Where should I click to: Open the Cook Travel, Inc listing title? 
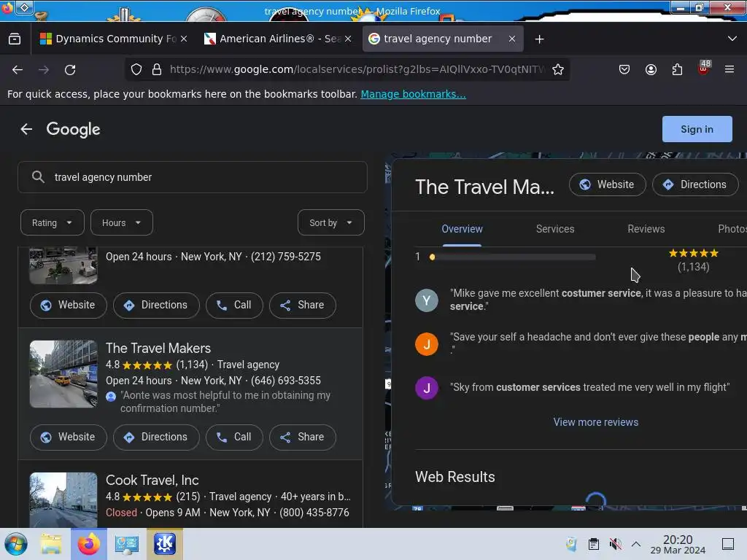click(x=152, y=480)
